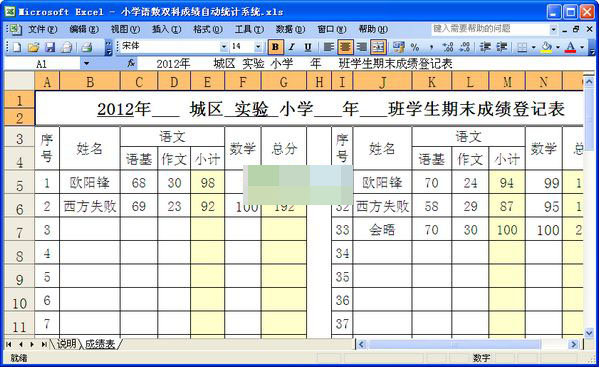The height and width of the screenshot is (367, 599).
Task: Click the Select All corner button
Action: [x=19, y=81]
